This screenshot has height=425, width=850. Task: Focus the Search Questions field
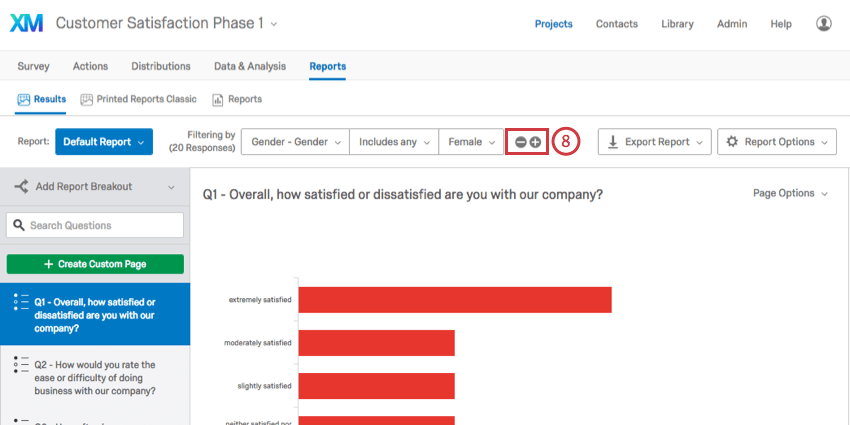[x=95, y=225]
